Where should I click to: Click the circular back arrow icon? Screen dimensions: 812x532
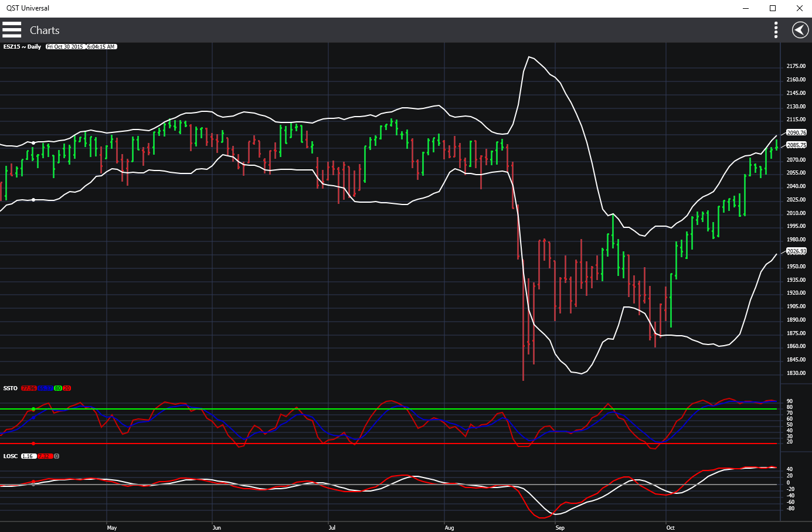point(800,30)
